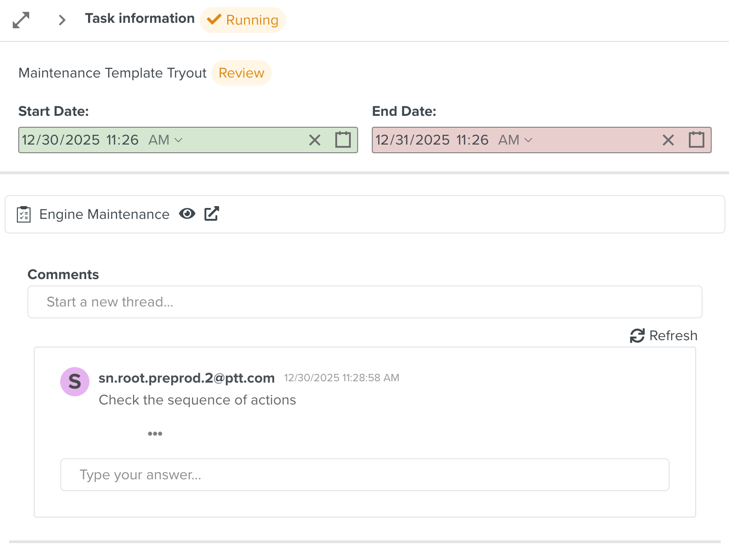
Task: Click the Running status badge
Action: click(x=243, y=20)
